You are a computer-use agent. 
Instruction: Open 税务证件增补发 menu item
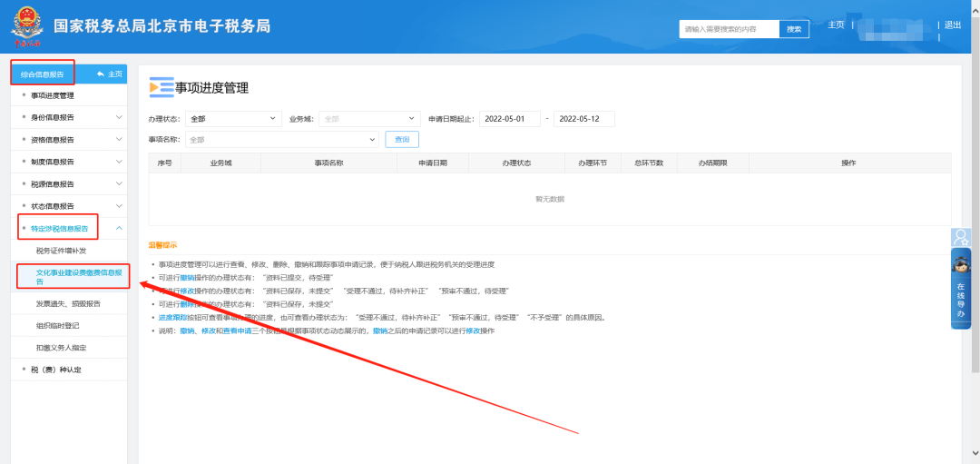tap(61, 251)
